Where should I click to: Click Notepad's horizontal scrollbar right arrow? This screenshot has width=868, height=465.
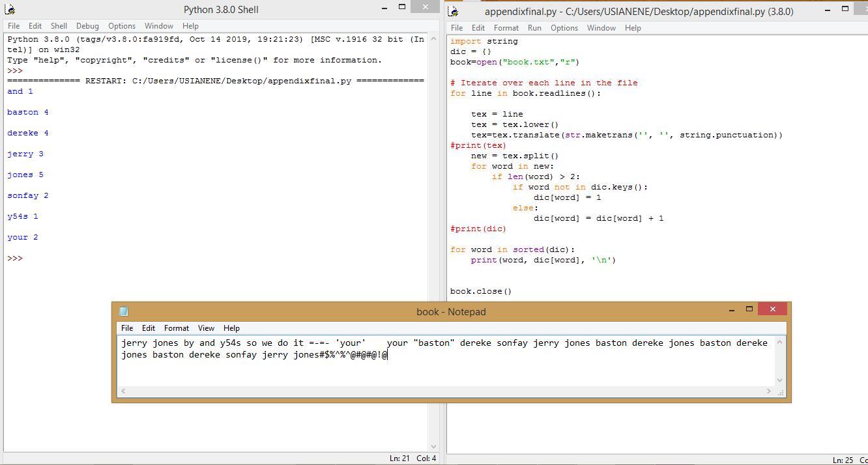click(768, 391)
